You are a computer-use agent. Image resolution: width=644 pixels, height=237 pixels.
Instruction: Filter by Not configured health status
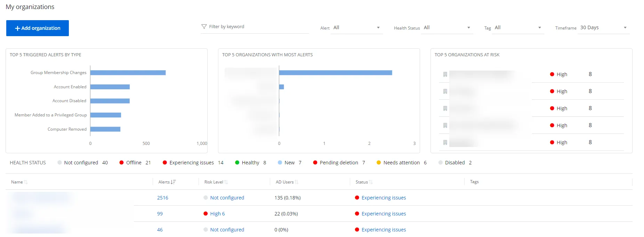[x=83, y=163]
